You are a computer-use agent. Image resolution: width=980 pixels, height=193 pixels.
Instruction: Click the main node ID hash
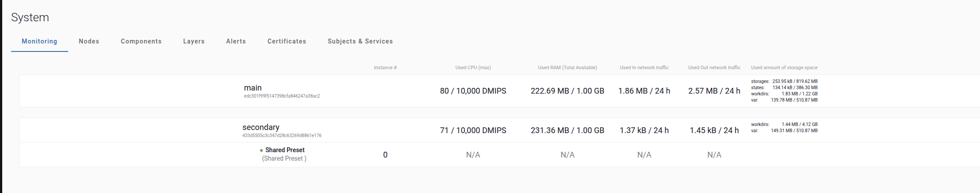tap(282, 96)
